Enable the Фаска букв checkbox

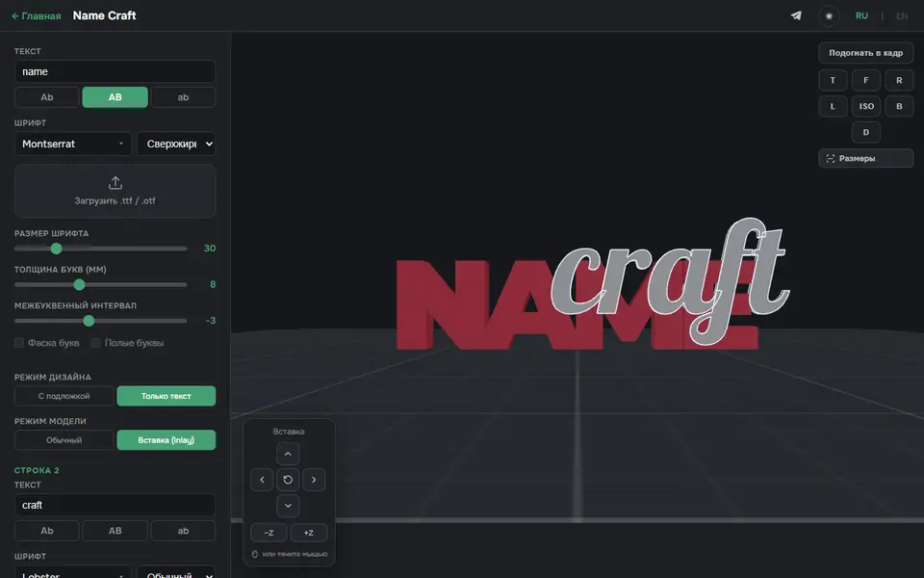[19, 343]
